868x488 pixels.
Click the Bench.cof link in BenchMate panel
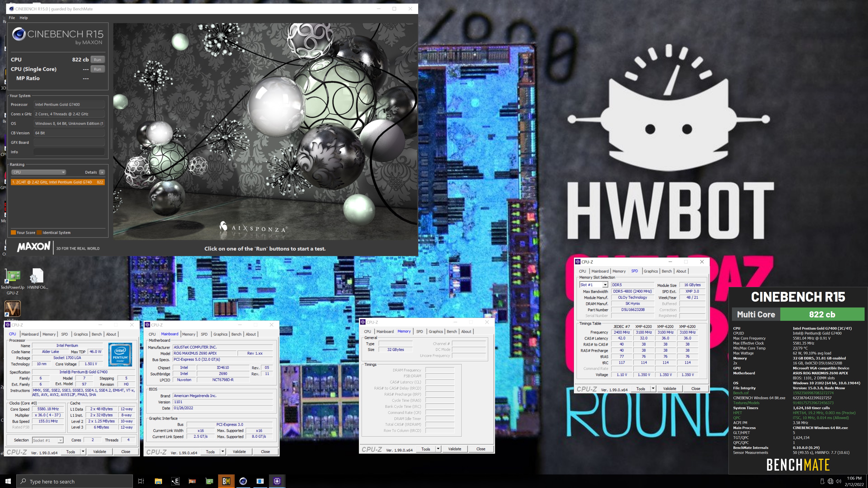tap(741, 393)
